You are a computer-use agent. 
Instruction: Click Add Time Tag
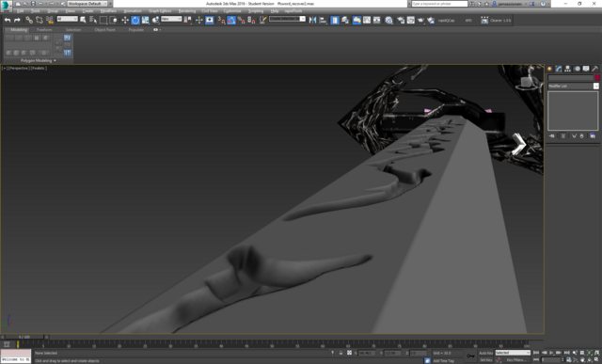pos(443,360)
